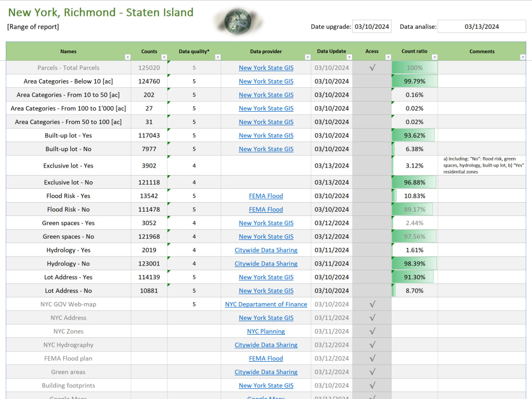This screenshot has height=399, width=532.
Task: Open the Comments column filter dropdown
Action: 523,57
